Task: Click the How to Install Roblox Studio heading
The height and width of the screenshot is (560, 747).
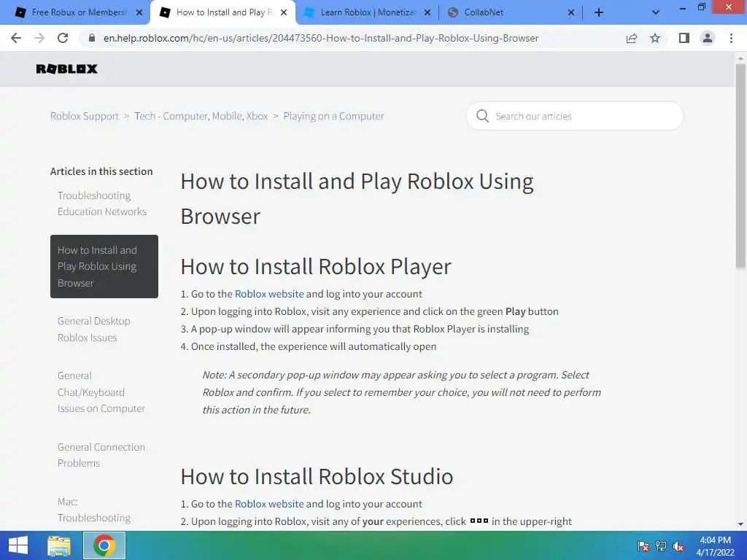Action: (317, 476)
